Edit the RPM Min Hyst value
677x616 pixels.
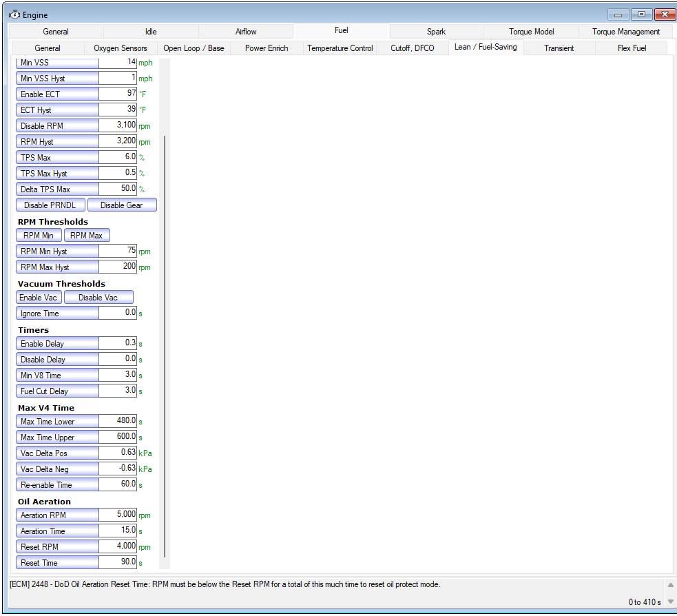point(118,251)
